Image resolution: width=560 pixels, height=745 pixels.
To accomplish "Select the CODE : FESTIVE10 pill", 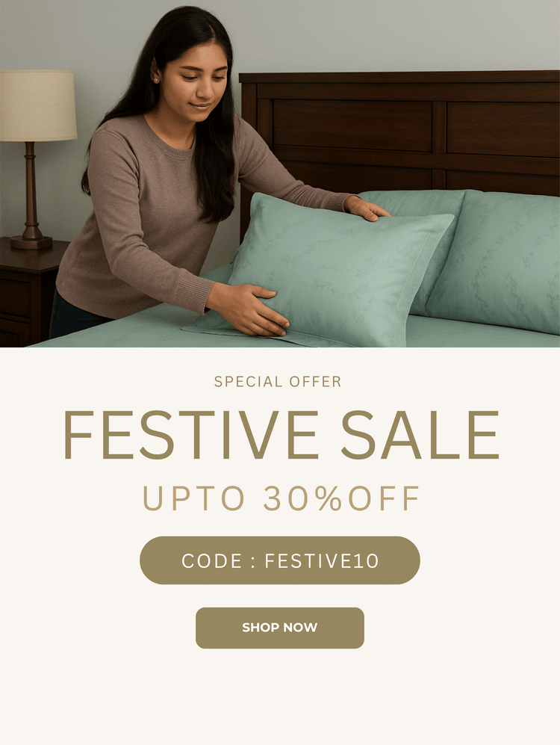I will [x=279, y=560].
